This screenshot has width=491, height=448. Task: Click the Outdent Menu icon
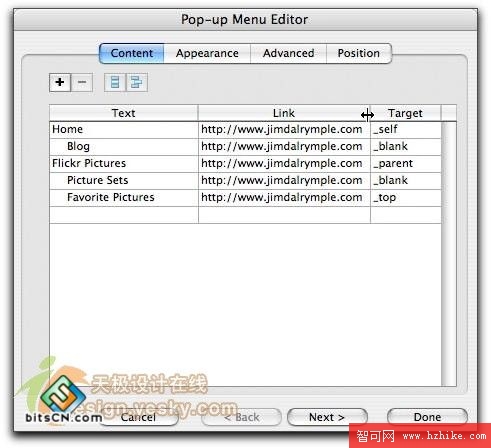[x=115, y=82]
